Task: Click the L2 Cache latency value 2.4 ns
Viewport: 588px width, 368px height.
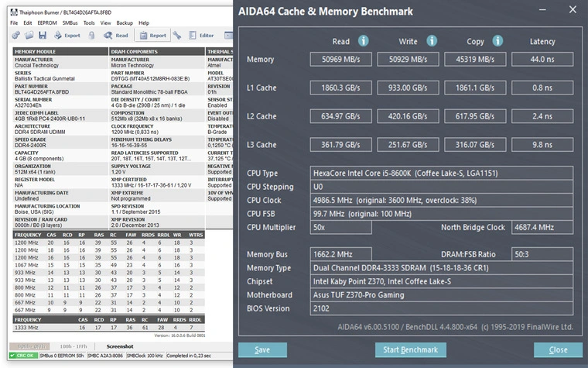Action: pos(542,116)
